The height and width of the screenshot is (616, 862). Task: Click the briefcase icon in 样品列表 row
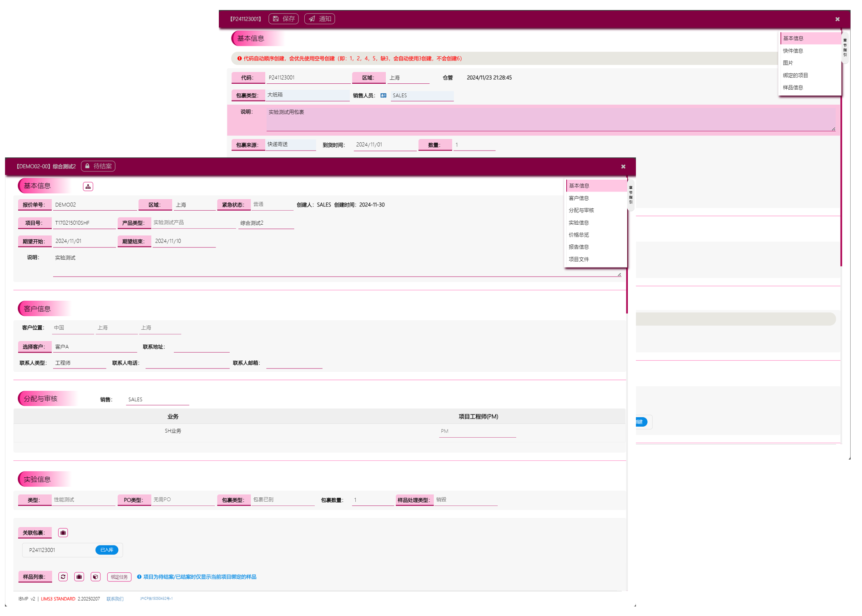(79, 577)
